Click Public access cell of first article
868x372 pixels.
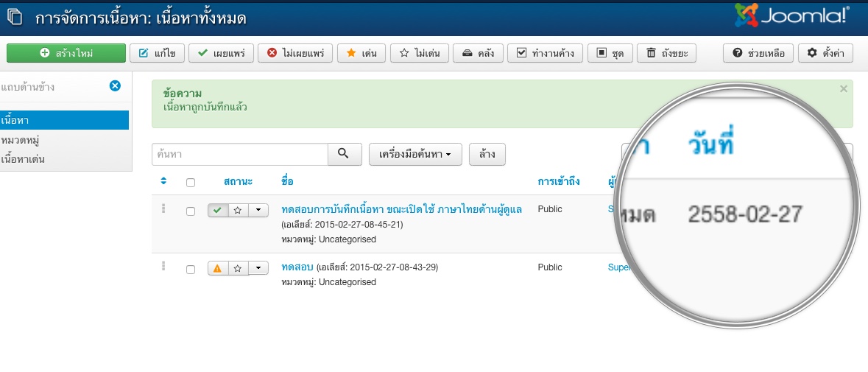[550, 209]
